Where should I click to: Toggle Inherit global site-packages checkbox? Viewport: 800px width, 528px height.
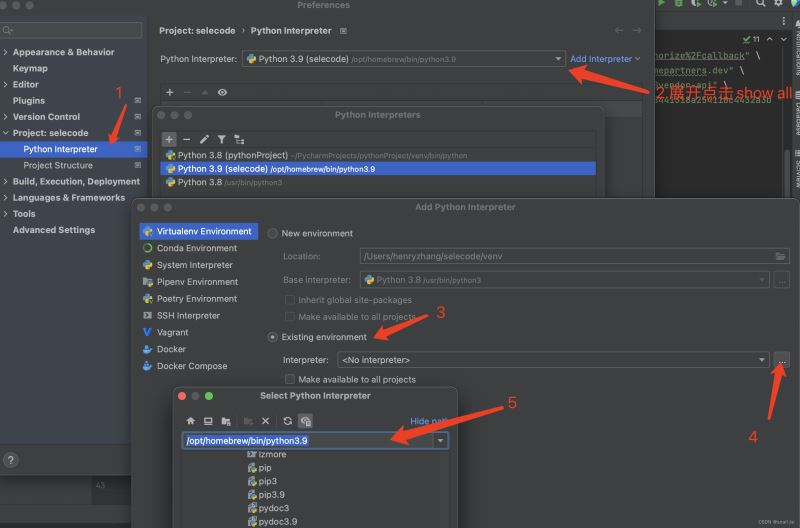290,300
